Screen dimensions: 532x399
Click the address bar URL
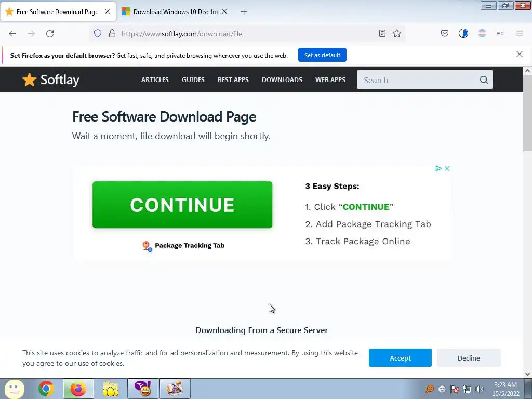click(182, 34)
